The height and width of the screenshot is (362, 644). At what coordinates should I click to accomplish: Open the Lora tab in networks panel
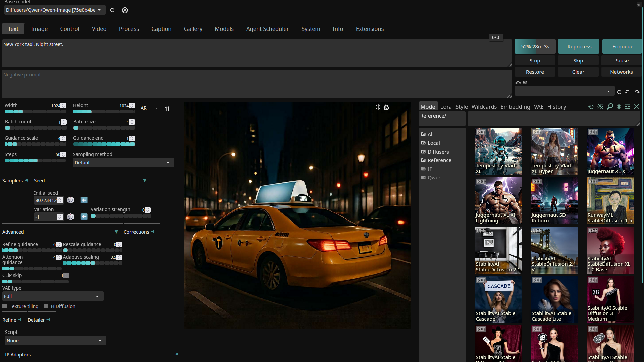point(446,107)
